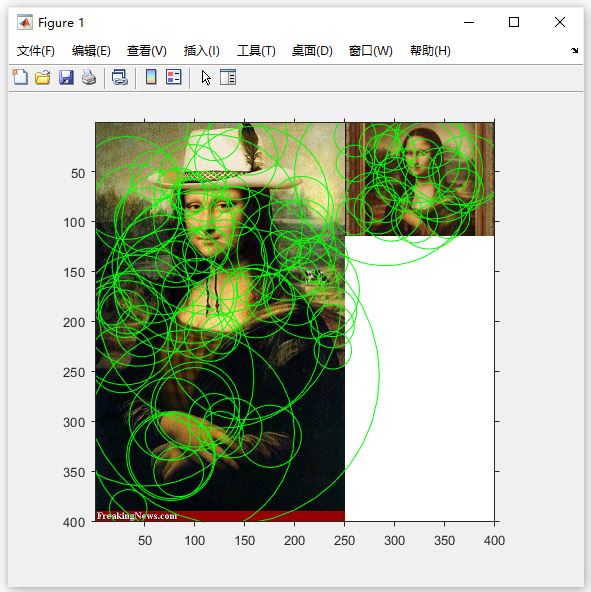Open the 工具(T) menu
This screenshot has height=592, width=591.
pyautogui.click(x=256, y=51)
